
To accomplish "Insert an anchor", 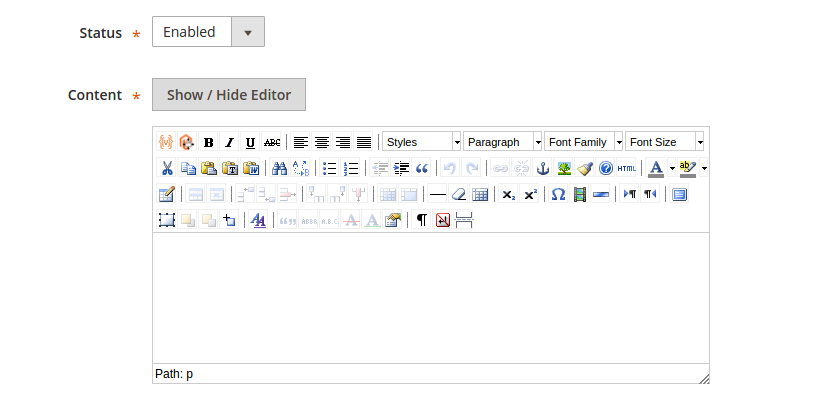I will (x=543, y=168).
